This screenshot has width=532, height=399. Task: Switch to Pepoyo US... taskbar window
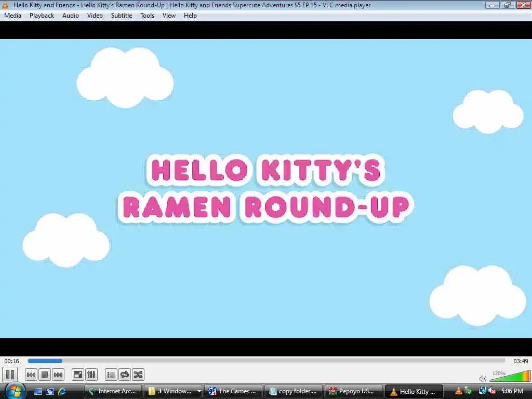(353, 391)
